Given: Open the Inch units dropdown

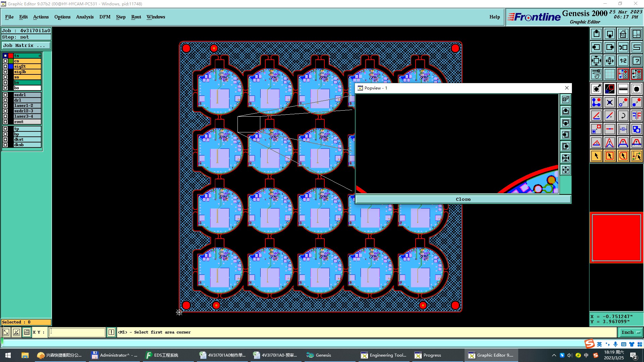Looking at the screenshot, I should tap(631, 332).
